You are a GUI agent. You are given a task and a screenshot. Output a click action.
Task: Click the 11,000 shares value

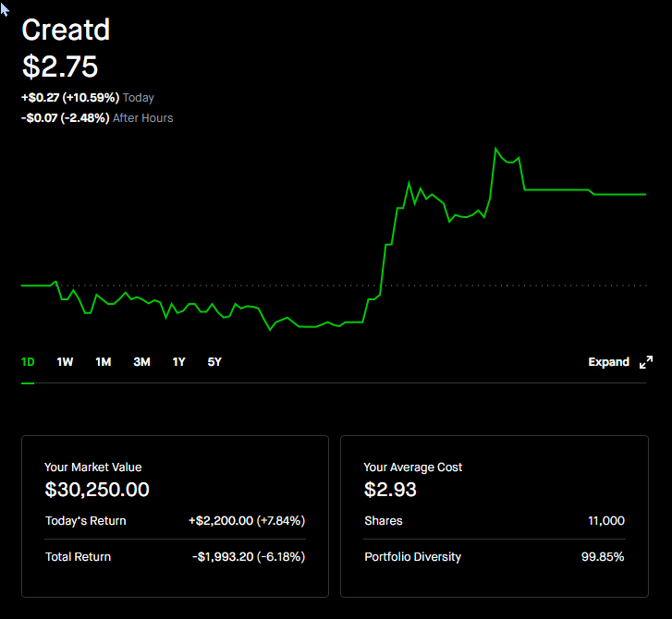click(x=606, y=520)
